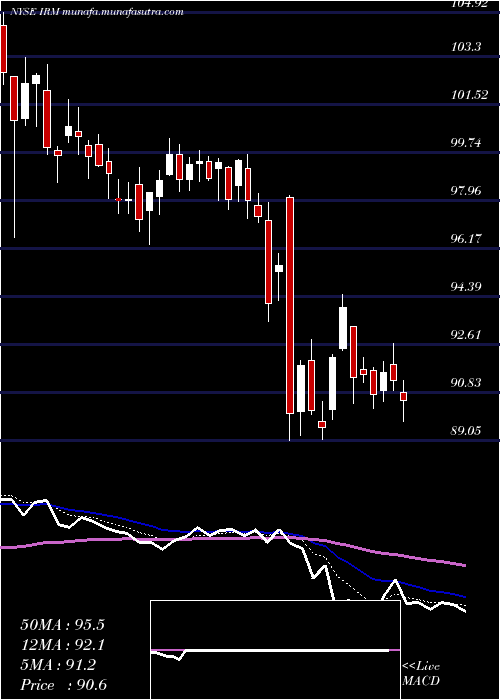The height and width of the screenshot is (700, 500).
Task: Click the pink 50MA line in the lower panel
Action: click(232, 539)
